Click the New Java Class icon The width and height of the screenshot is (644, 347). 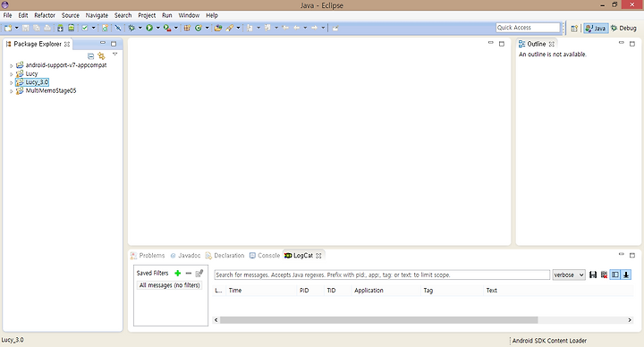click(199, 28)
